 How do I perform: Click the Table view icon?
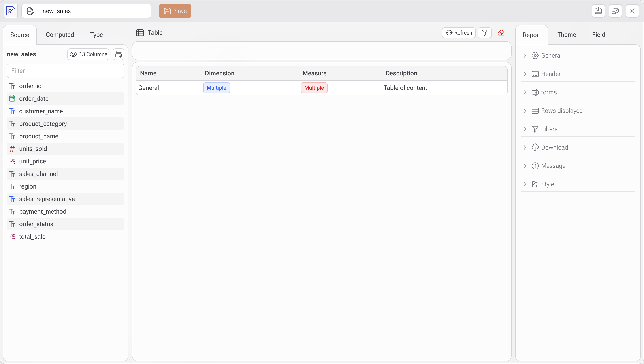pos(140,33)
